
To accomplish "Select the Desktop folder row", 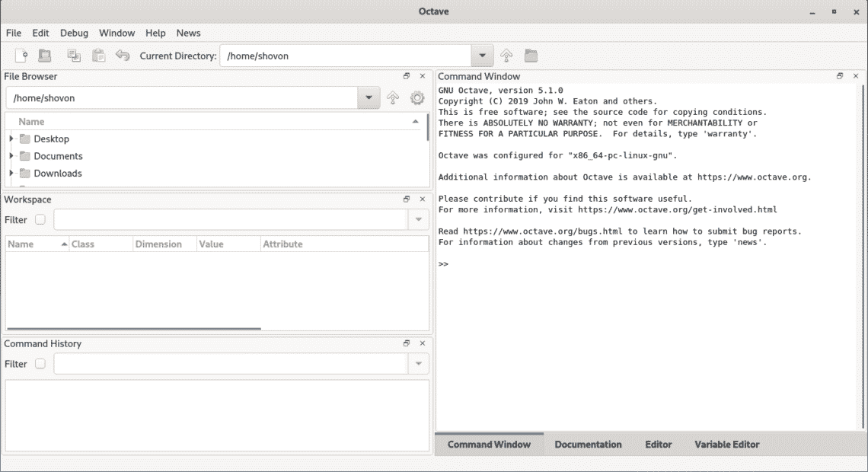I will [x=216, y=139].
